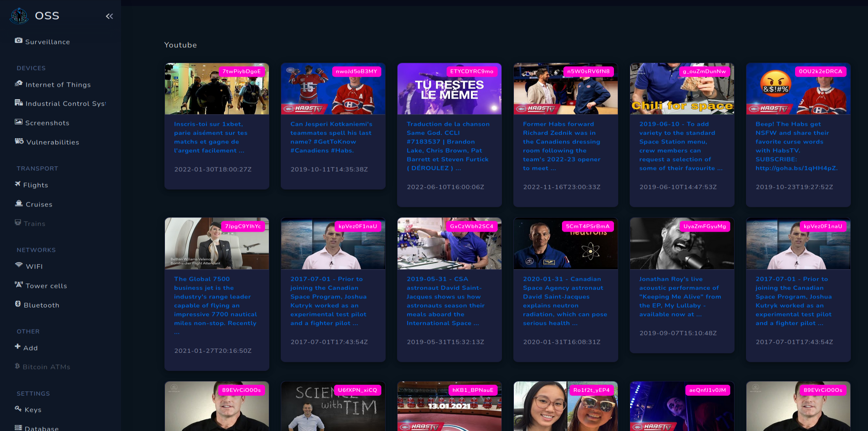
Task: Click the Add plus icon
Action: 18,347
